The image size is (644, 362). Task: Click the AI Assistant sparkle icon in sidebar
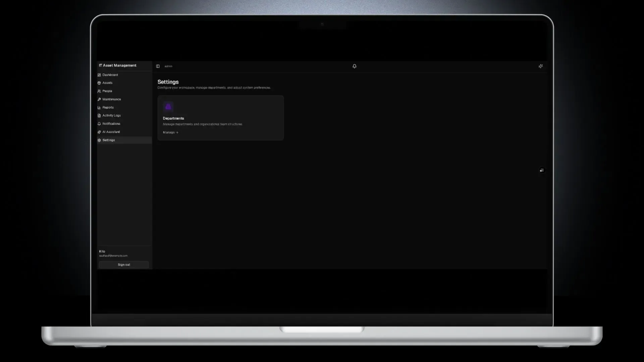pos(99,132)
